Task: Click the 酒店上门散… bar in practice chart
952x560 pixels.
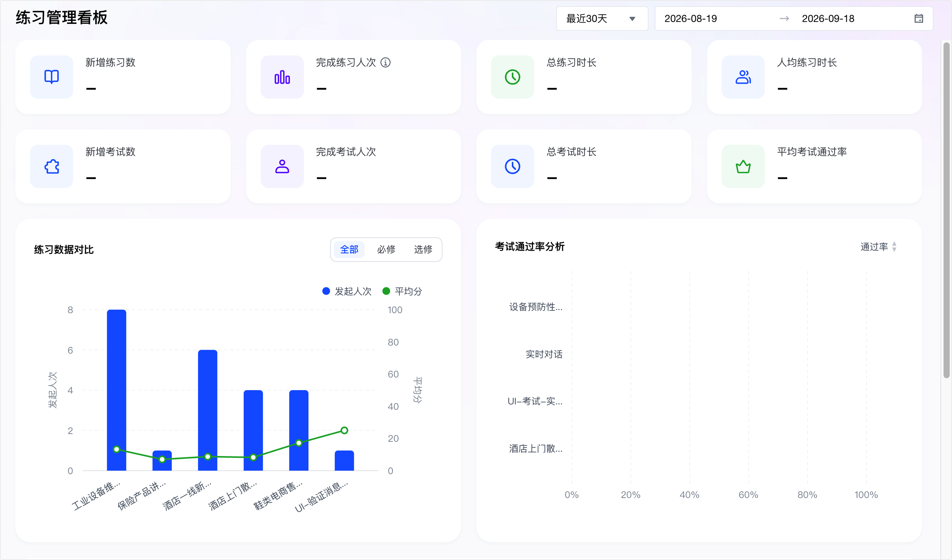Action: [x=253, y=430]
